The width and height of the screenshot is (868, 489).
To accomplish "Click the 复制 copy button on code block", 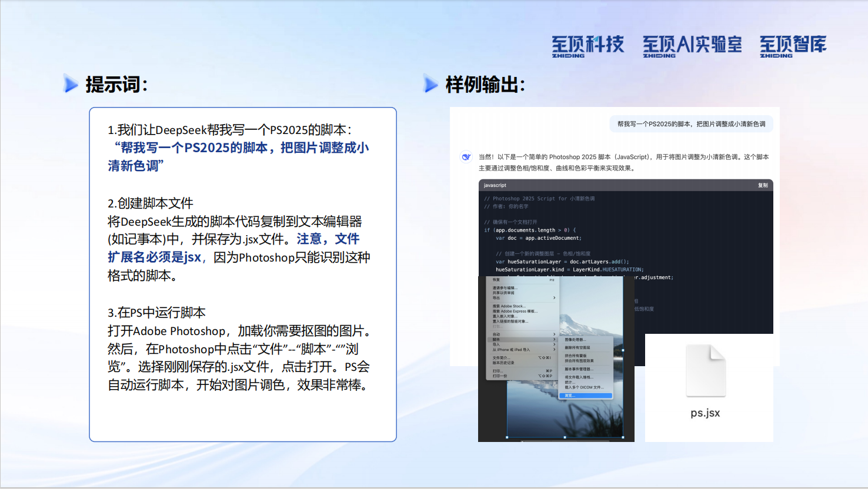I will point(763,185).
